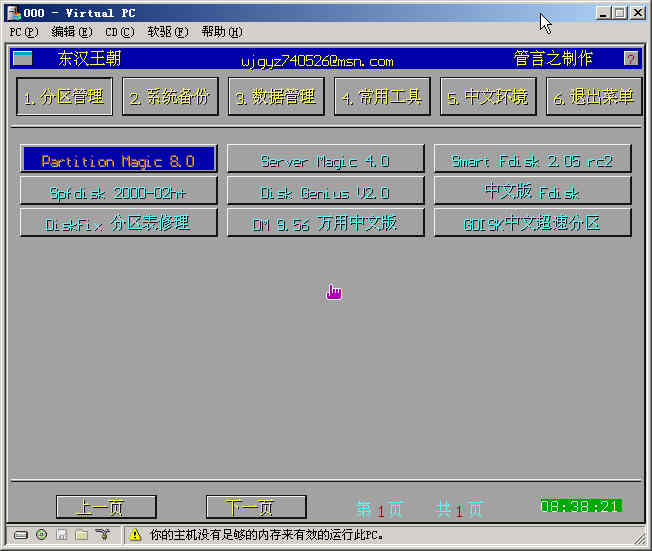Open the 编辑(E) menu
Viewport: 652px width, 551px height.
pyautogui.click(x=72, y=32)
